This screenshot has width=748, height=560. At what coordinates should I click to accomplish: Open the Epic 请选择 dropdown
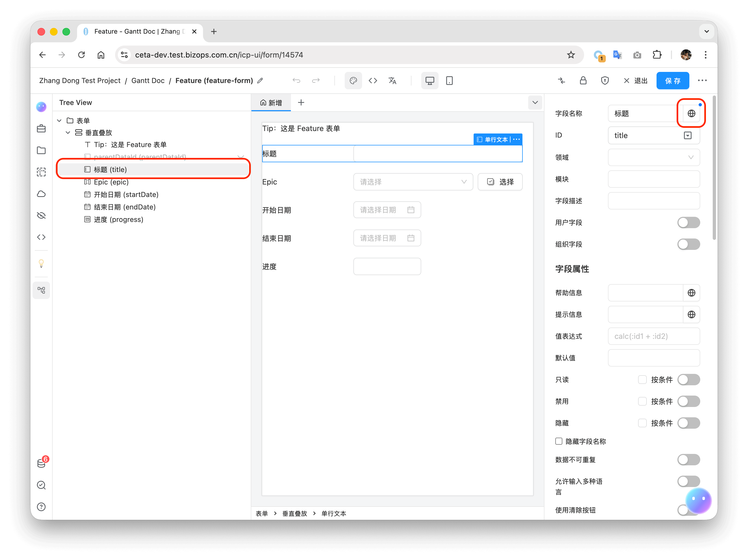click(413, 182)
